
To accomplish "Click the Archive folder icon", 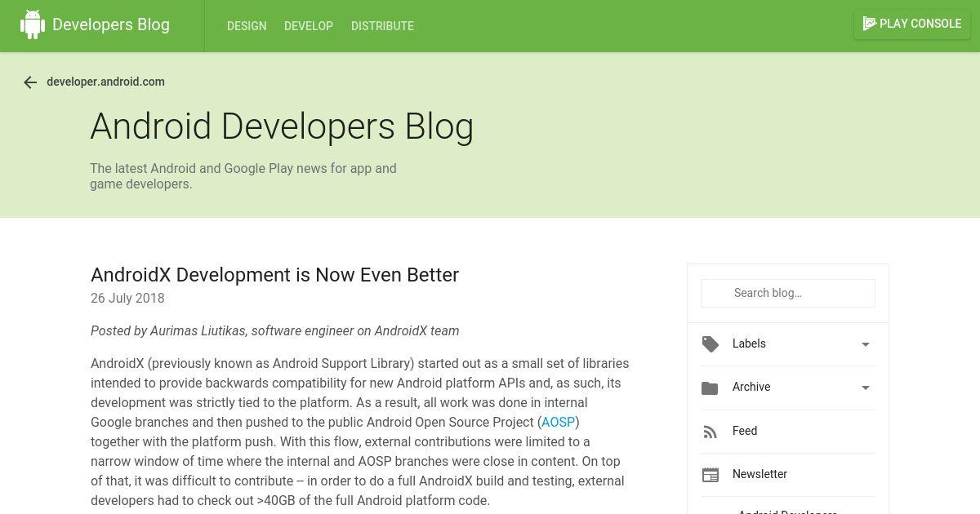I will tap(710, 388).
